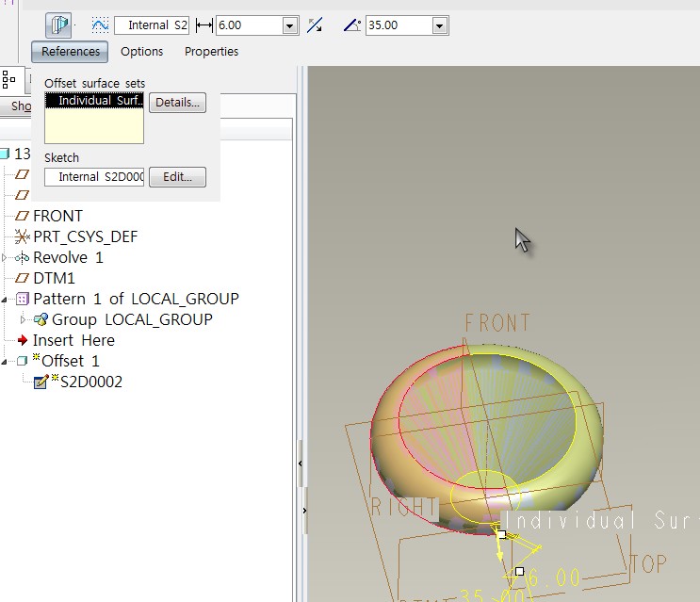Viewport: 700px width, 602px height.
Task: Select FRONT in the model tree
Action: point(57,216)
